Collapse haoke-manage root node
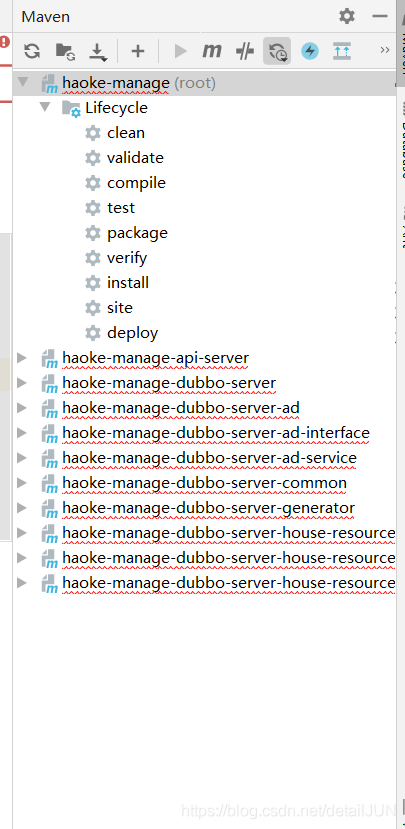The image size is (405, 829). [x=22, y=82]
